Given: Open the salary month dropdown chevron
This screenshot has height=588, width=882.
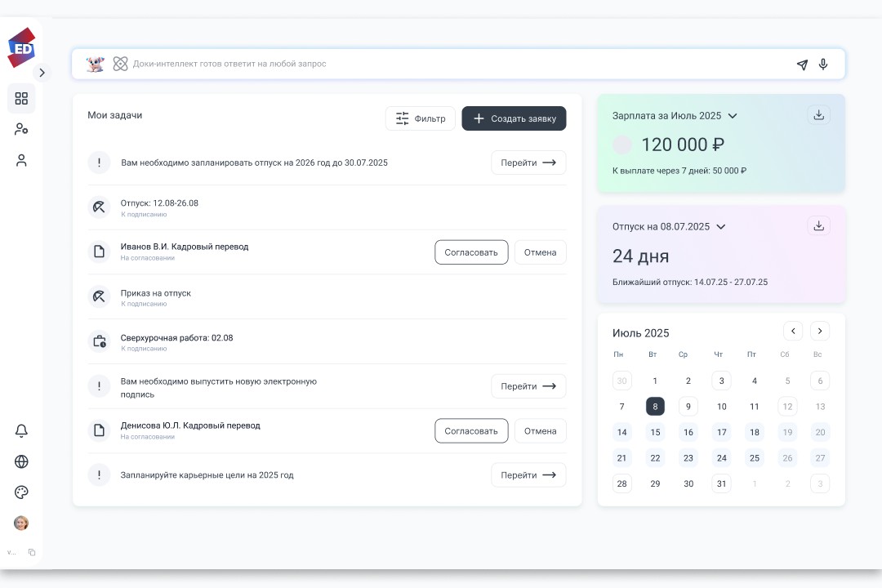Looking at the screenshot, I should click(x=733, y=116).
